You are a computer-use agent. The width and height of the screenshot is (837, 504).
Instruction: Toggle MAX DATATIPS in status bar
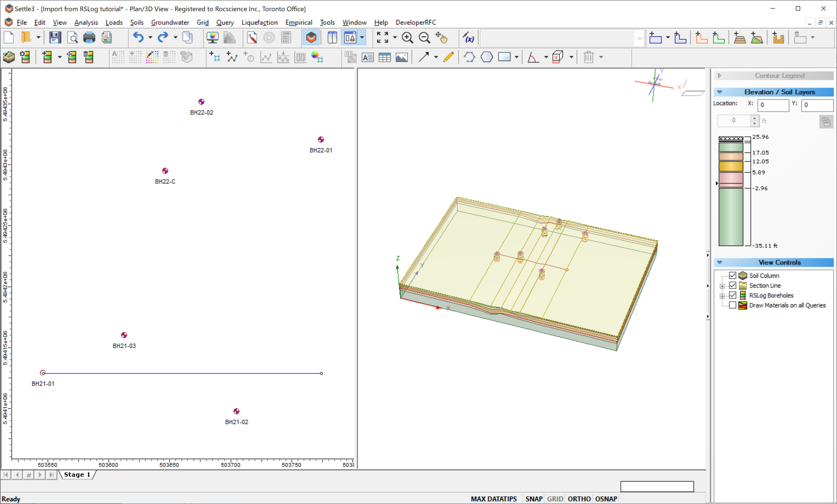point(494,499)
